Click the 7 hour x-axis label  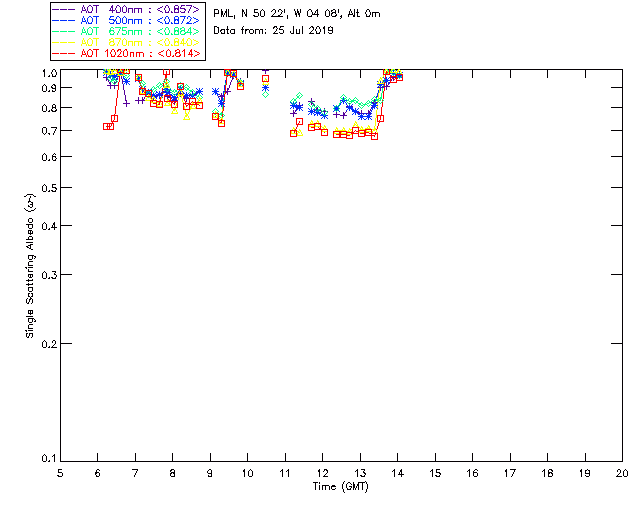(x=135, y=473)
